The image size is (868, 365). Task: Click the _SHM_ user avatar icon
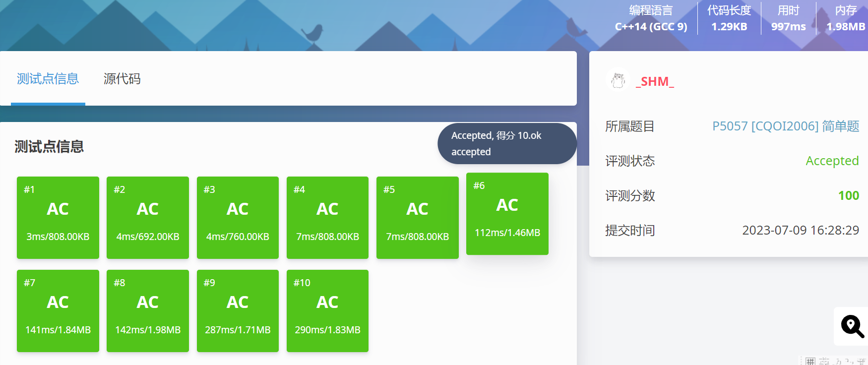point(618,80)
